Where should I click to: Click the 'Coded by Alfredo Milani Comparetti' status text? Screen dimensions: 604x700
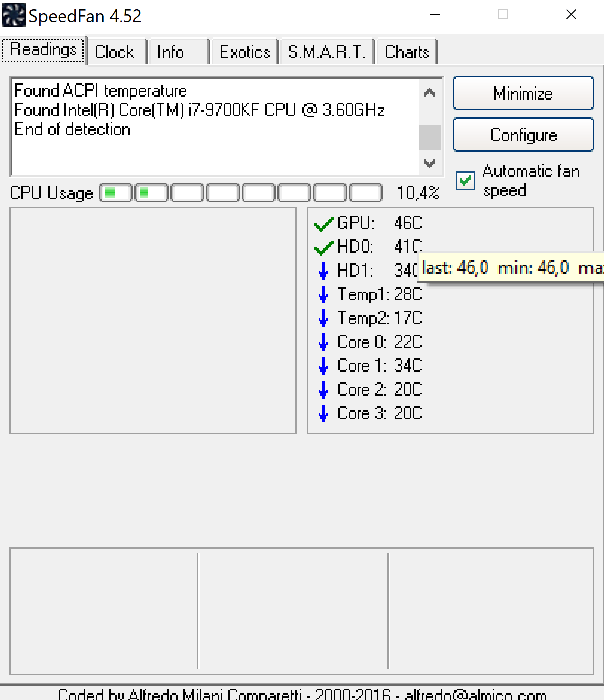coord(302,694)
